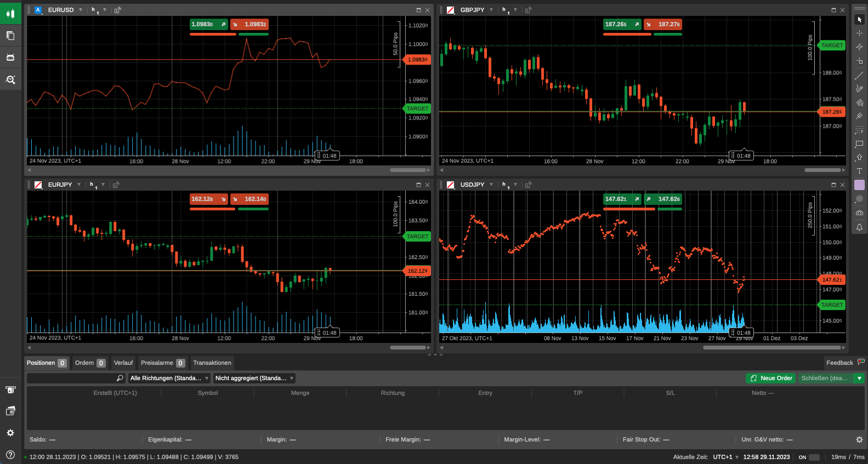The height and width of the screenshot is (464, 868).
Task: Click GBPJPY buy price 187.276 button
Action: (663, 24)
